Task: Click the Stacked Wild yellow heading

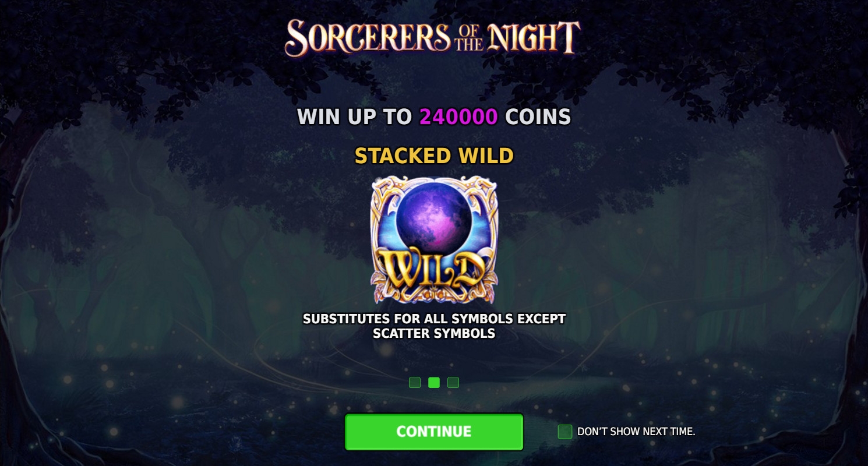Action: pos(434,156)
